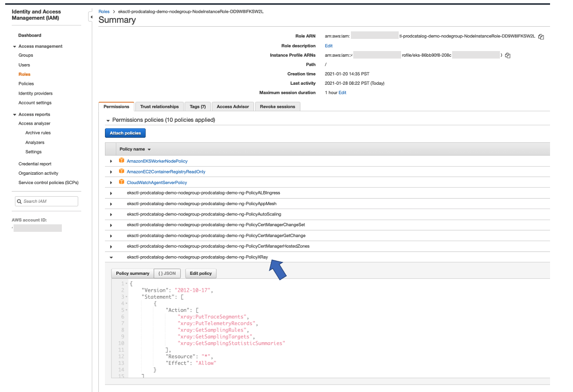The image size is (573, 392).
Task: Collapse the PolicyXRay row
Action: point(111,257)
